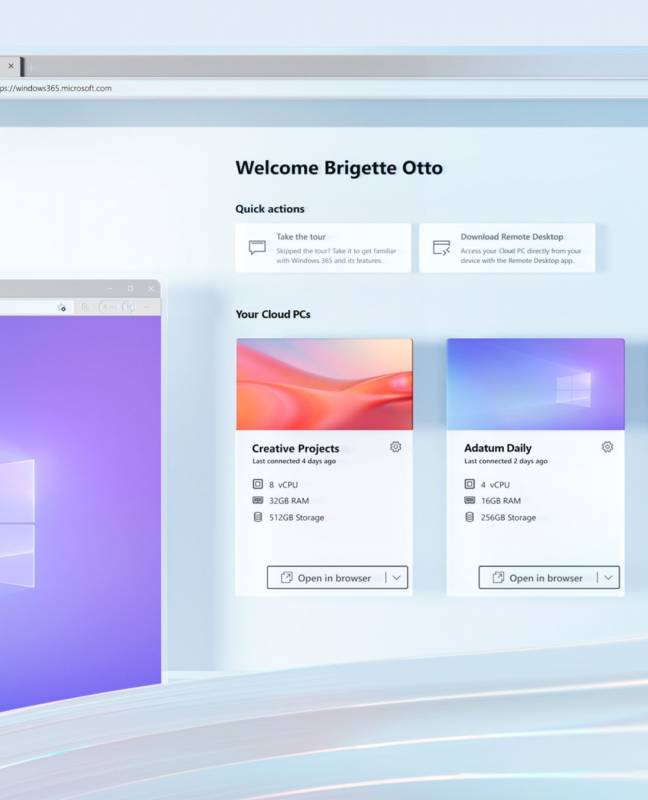Expand Adatum Daily open options dropdown
The width and height of the screenshot is (648, 800).
608,578
